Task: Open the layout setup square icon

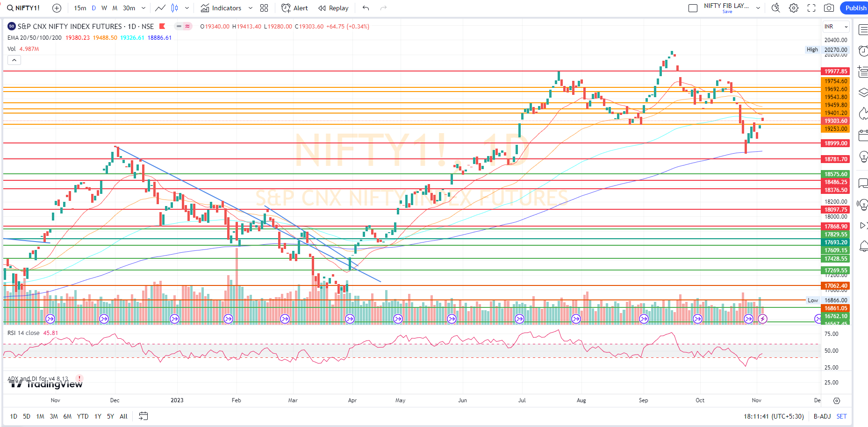Action: 693,8
